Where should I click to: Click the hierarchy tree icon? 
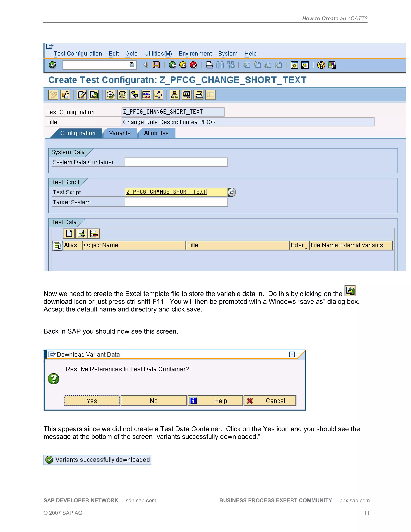click(x=175, y=95)
